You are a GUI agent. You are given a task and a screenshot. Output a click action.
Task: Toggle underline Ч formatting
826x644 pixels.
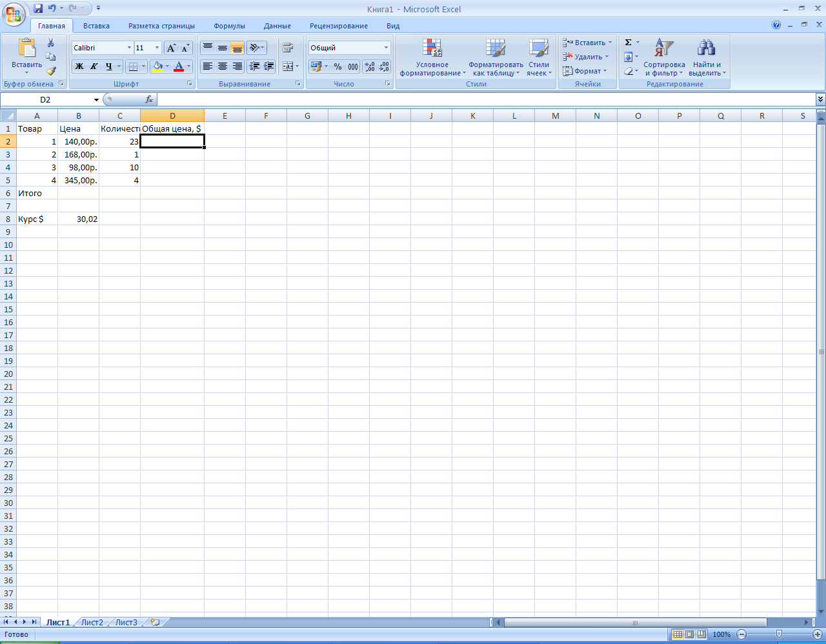[x=108, y=66]
